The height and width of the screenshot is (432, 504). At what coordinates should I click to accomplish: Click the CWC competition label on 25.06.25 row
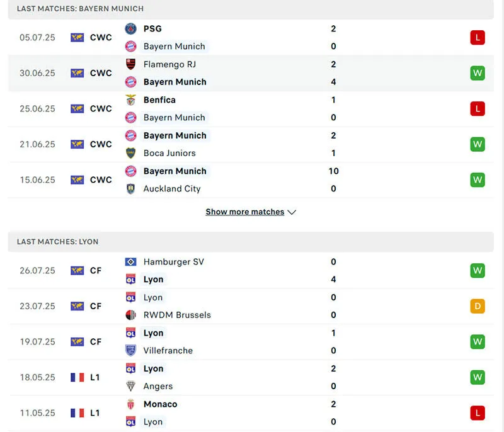click(101, 109)
